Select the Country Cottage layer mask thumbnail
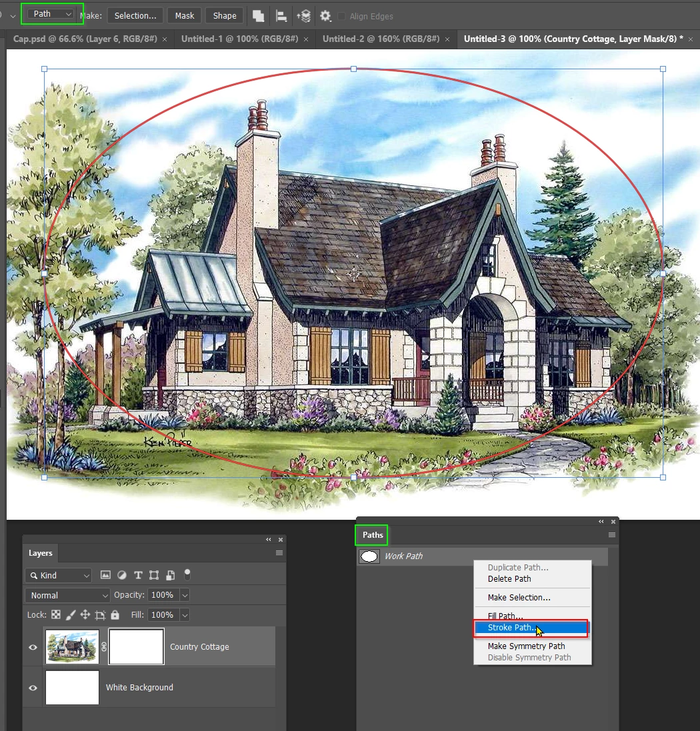Screen dimensions: 700x731 coord(136,646)
